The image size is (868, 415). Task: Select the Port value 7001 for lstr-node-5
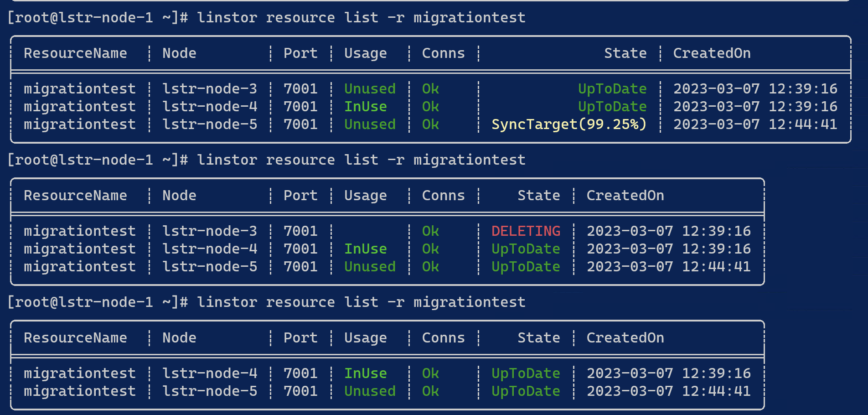point(300,124)
